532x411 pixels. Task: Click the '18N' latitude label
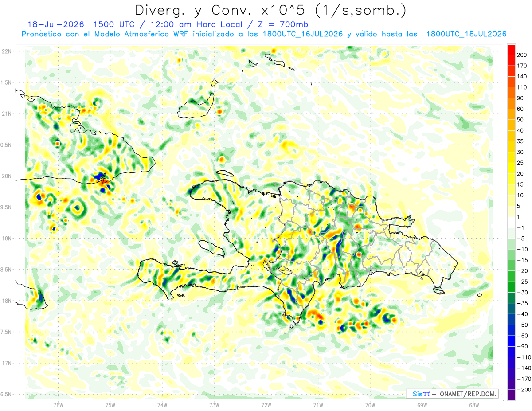point(7,301)
